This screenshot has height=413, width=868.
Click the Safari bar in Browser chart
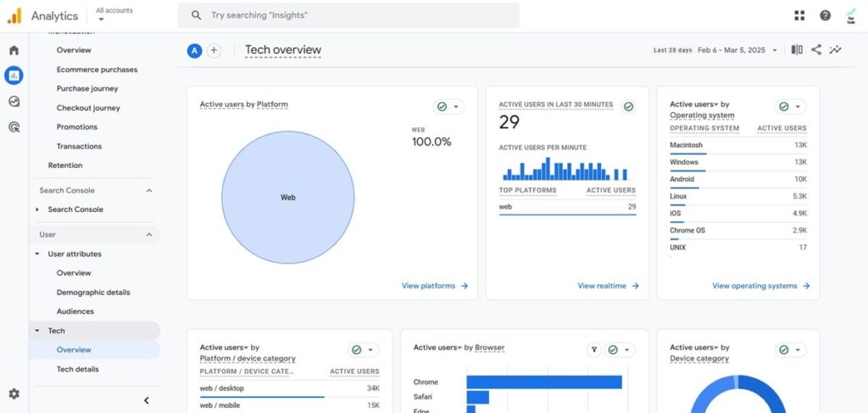coord(478,397)
